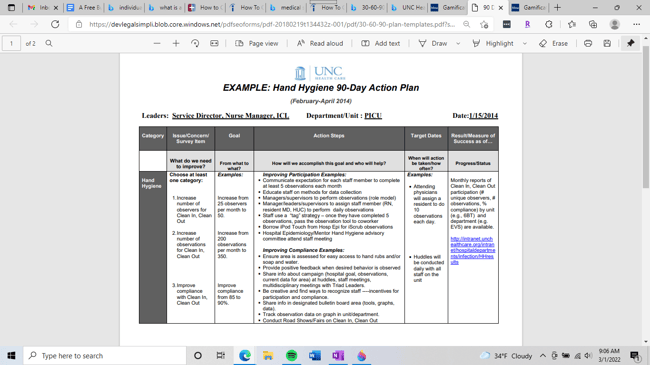The image size is (650, 365).
Task: Open Task View on the taskbar
Action: click(221, 355)
